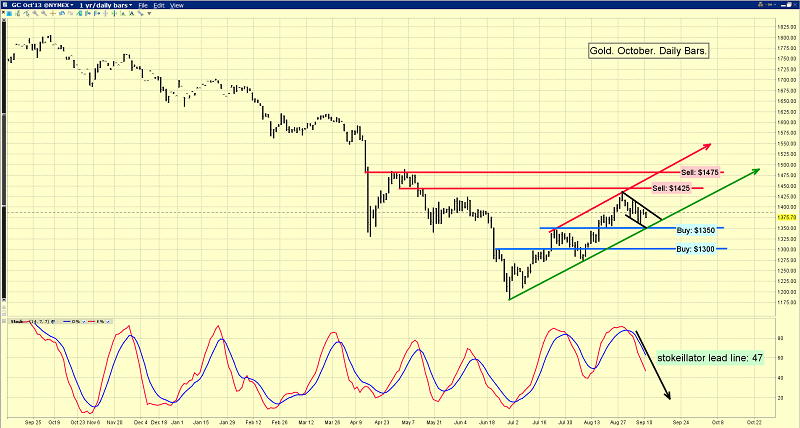Screen dimensions: 800x428
Task: Click the zoom in magnifier icon
Action: [x=35, y=13]
